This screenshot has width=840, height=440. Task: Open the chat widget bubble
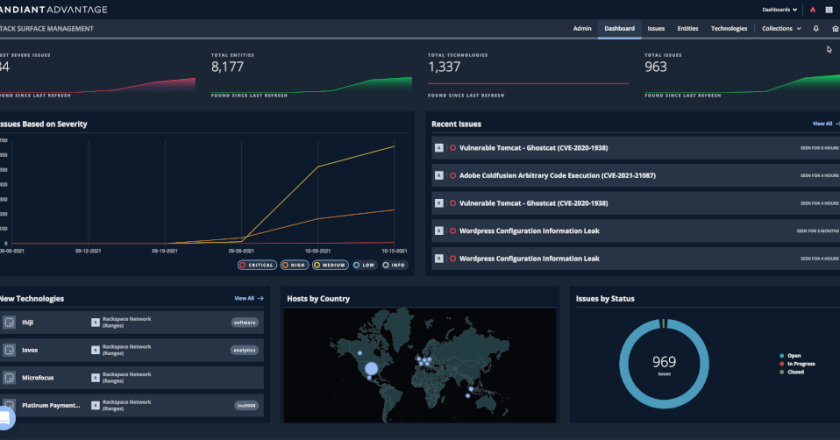coord(5,418)
